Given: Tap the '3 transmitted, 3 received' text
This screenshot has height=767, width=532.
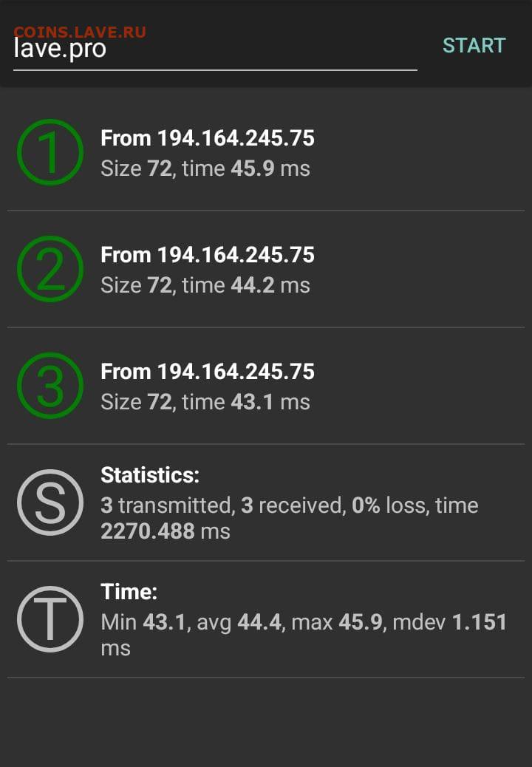Looking at the screenshot, I should tap(222, 505).
